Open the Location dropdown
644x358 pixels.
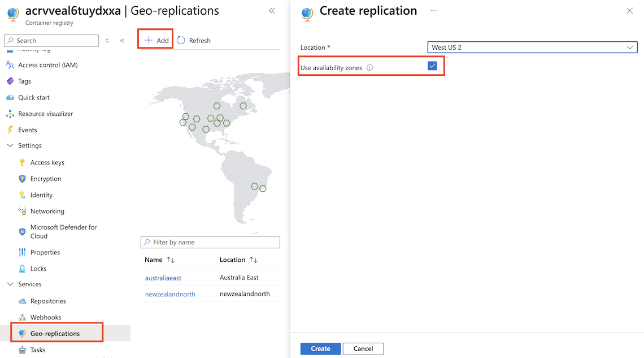coord(532,48)
